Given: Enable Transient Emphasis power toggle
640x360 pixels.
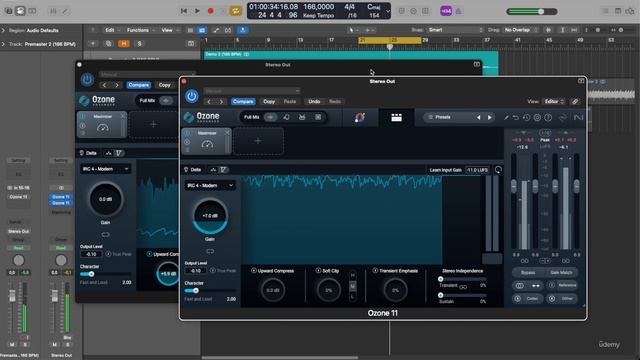Looking at the screenshot, I should pyautogui.click(x=375, y=271).
